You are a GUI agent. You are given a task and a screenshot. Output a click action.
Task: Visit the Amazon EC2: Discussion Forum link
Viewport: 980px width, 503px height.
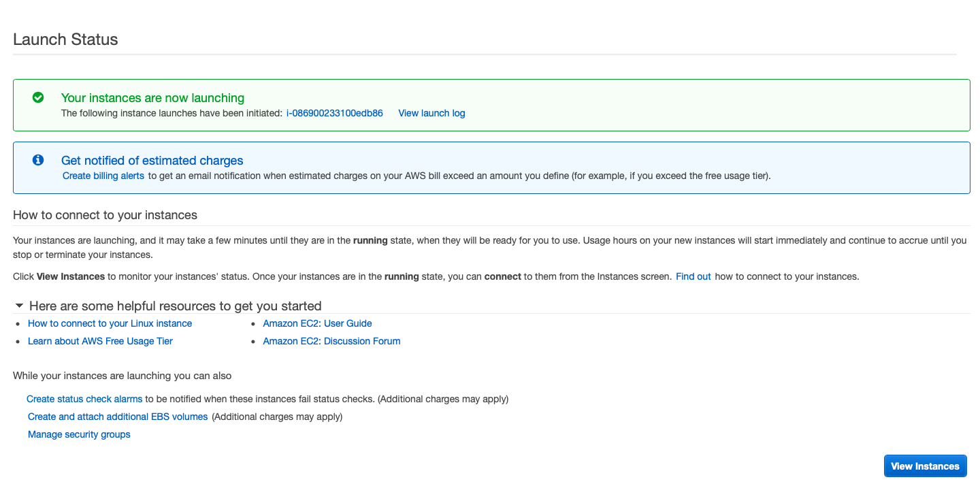tap(331, 341)
